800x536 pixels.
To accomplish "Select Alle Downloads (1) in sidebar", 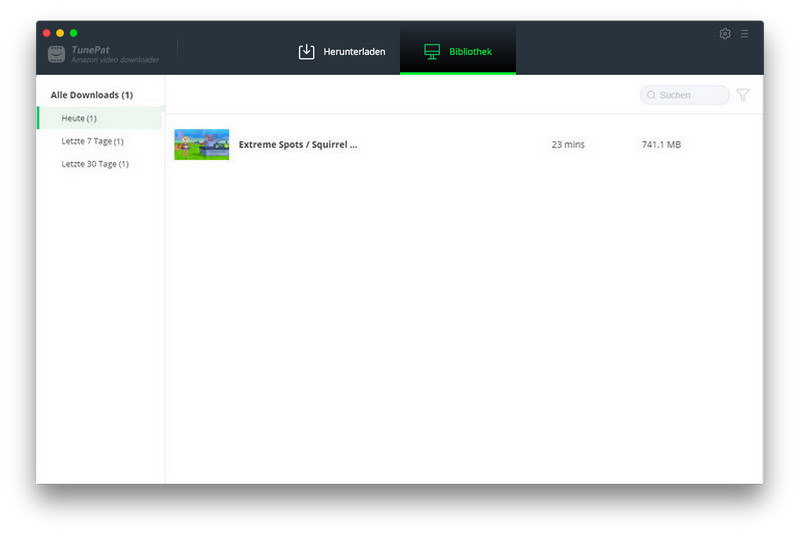I will click(92, 95).
